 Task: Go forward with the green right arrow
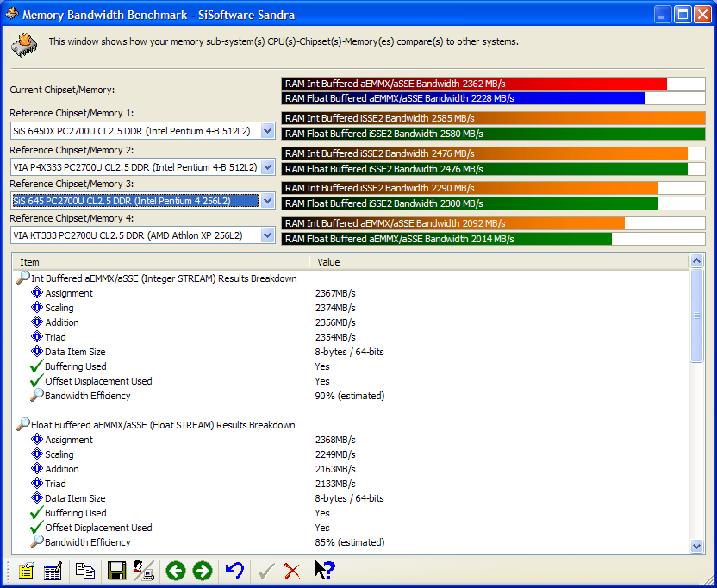[x=203, y=571]
